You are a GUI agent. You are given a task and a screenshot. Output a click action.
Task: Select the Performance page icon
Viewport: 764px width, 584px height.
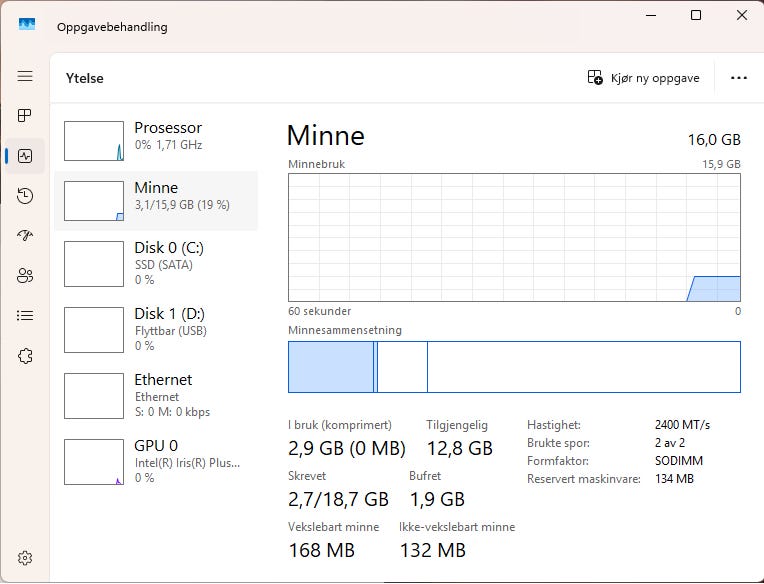(x=25, y=156)
